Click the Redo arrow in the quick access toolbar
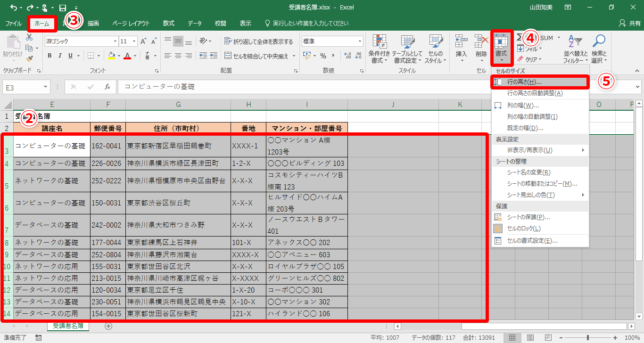 29,8
